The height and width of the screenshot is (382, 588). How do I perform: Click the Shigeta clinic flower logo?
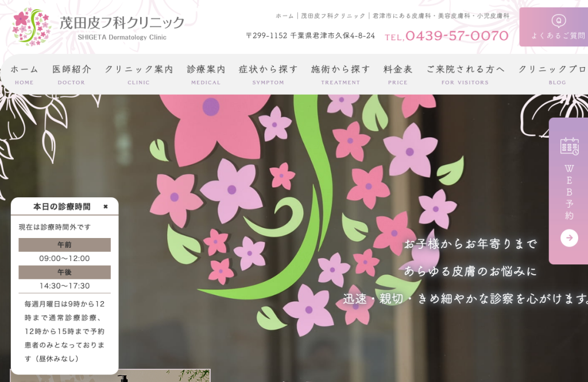tap(32, 27)
